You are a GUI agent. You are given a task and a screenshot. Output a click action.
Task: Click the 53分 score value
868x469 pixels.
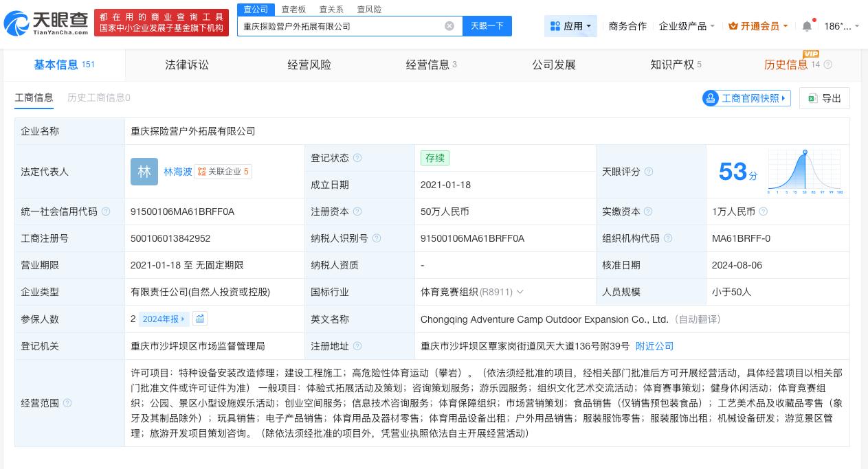[x=738, y=172]
